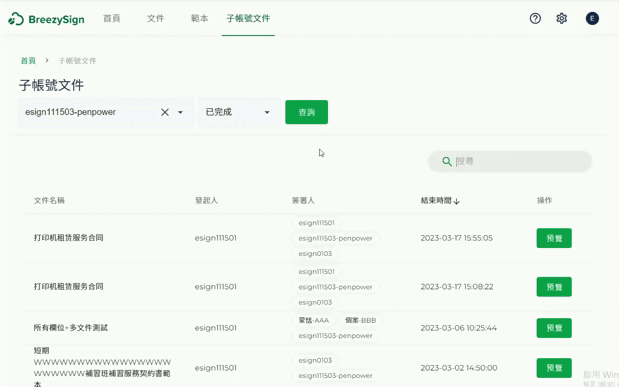The width and height of the screenshot is (619, 387).
Task: Click 文件名稱 column header
Action: pos(49,201)
